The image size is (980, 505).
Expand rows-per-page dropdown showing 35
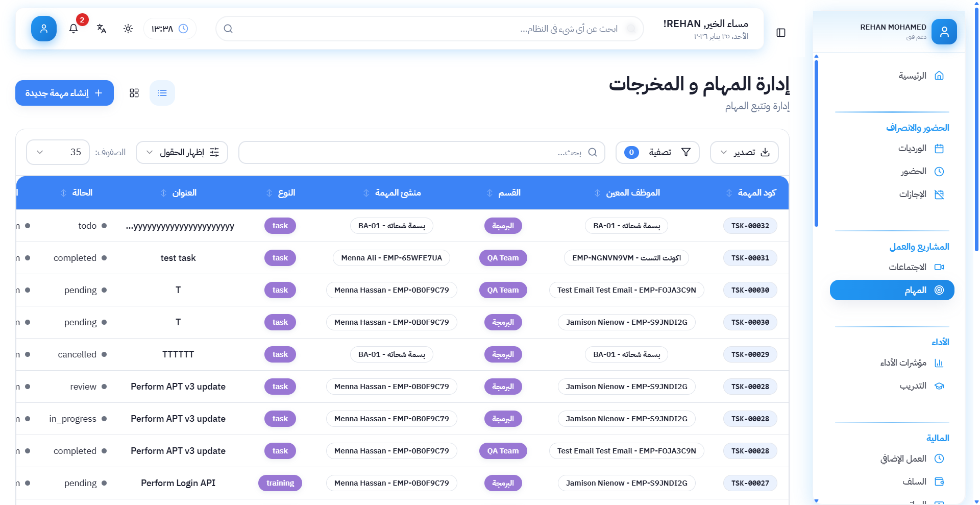(58, 152)
